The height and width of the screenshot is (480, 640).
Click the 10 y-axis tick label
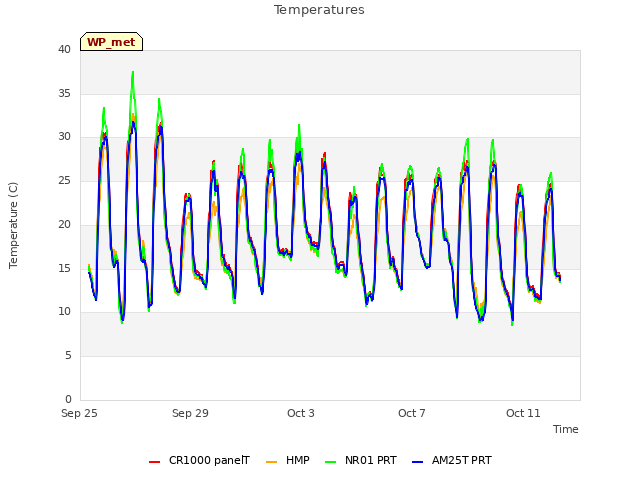pos(64,311)
